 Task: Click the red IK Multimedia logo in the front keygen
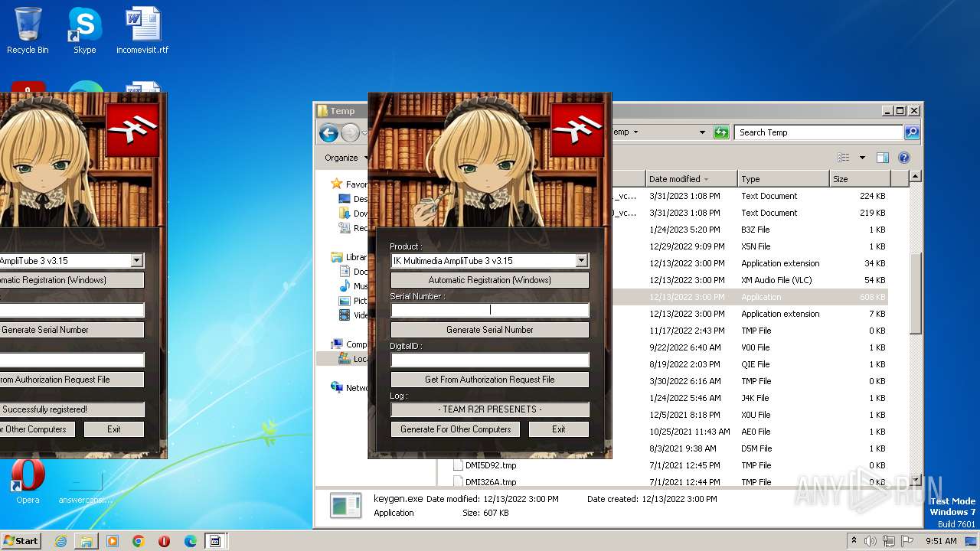tap(577, 130)
